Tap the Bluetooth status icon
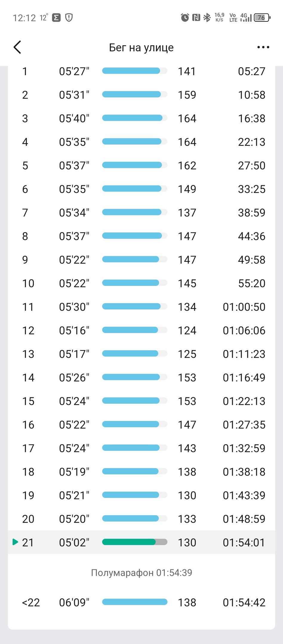This screenshot has height=644, width=283. 207,18
